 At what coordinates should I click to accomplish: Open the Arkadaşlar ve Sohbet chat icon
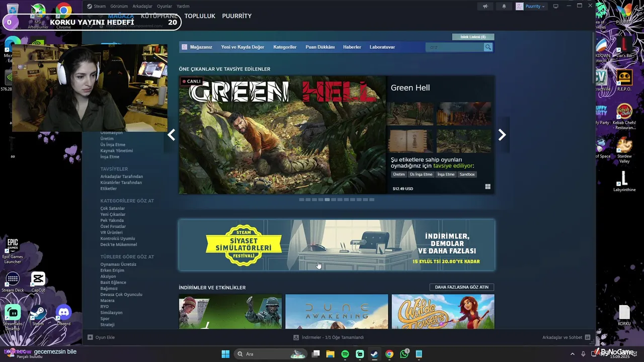click(x=587, y=337)
